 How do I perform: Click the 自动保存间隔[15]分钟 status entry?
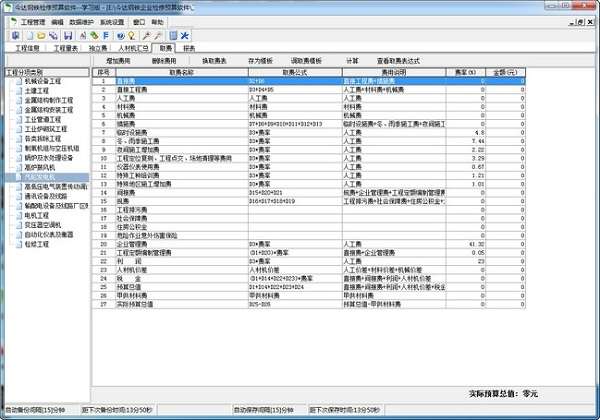[264, 410]
